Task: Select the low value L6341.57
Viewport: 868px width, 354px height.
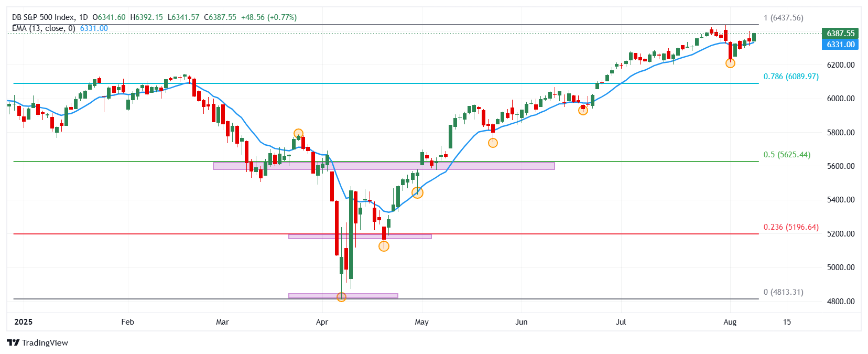Action: (183, 17)
